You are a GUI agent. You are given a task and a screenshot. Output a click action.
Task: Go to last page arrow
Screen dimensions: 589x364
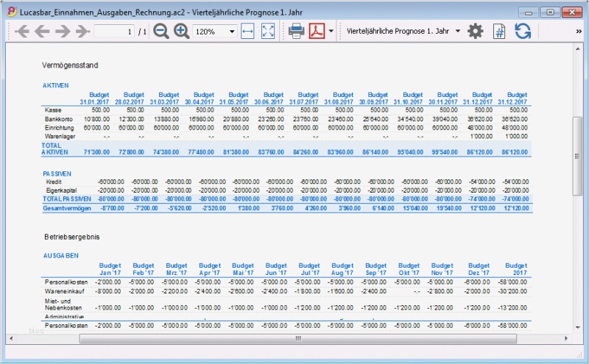coord(83,31)
